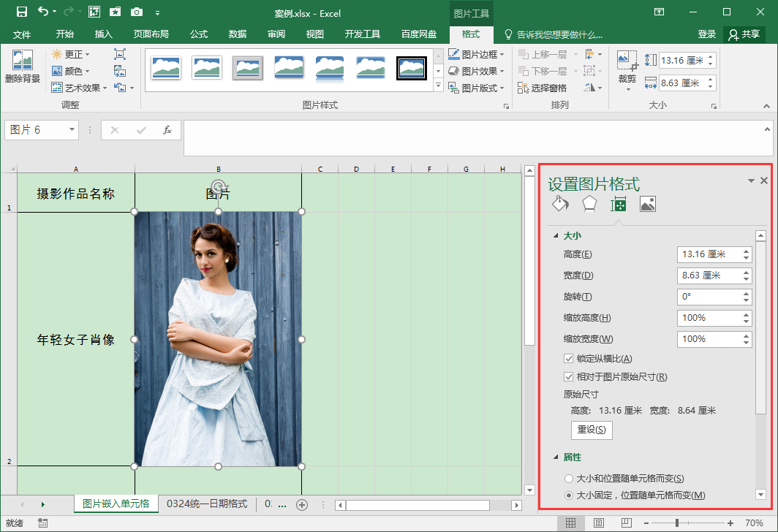Select 大小和位置随单元格而变 radio option
Screen dimensions: 778x532
(569, 479)
